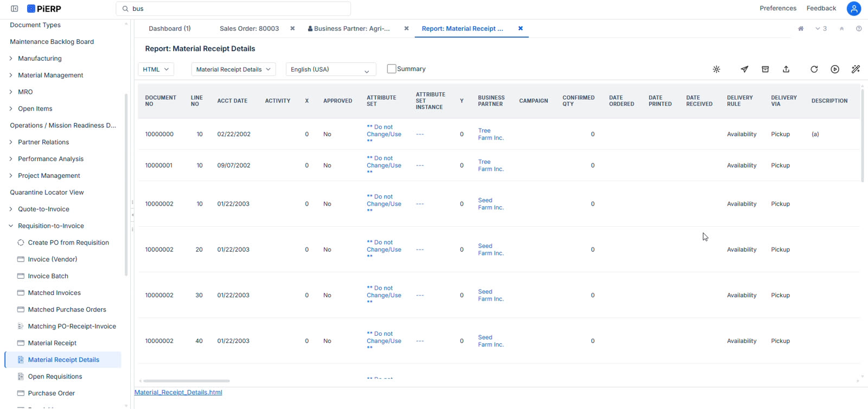Viewport: 868px width, 409px height.
Task: Open the Material_Receipt_Details.html link
Action: click(178, 392)
